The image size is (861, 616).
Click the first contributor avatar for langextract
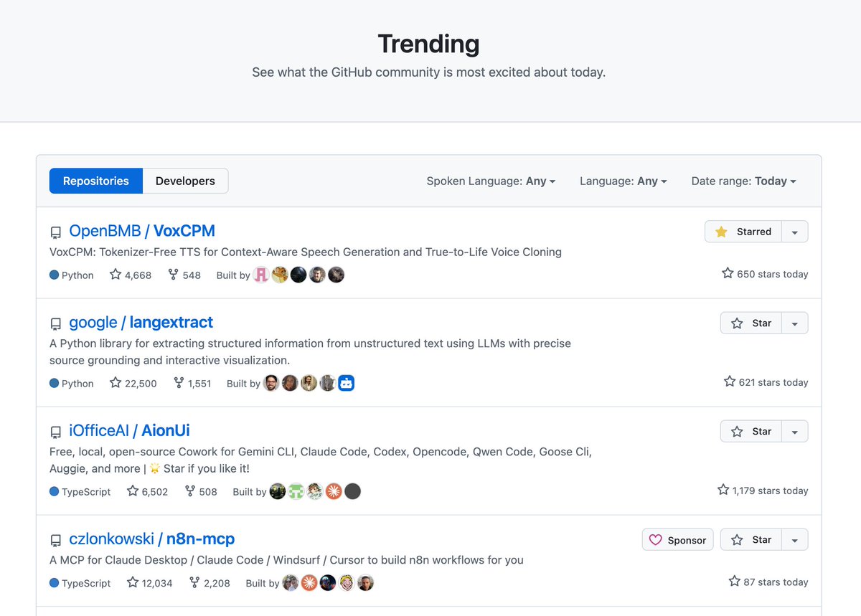271,383
